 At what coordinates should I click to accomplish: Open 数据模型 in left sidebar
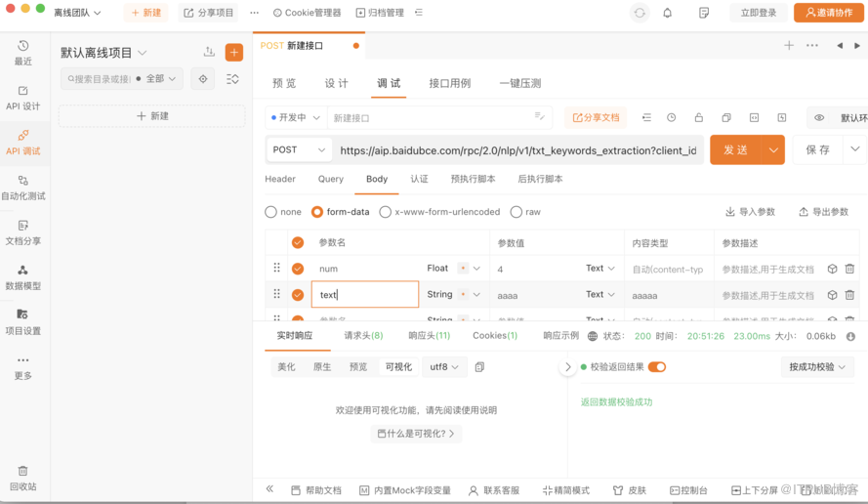23,276
